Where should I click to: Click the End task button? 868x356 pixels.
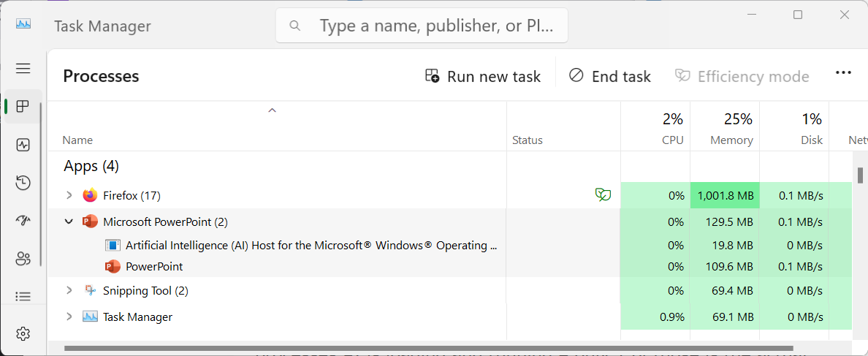coord(609,76)
